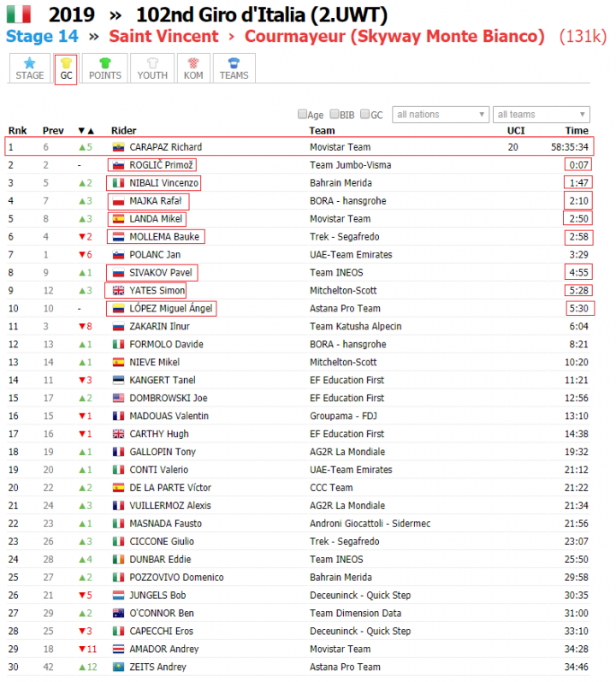Click the Luxembourg flag beside JUNGELS Bob
Image resolution: width=616 pixels, height=682 pixels.
tap(118, 595)
